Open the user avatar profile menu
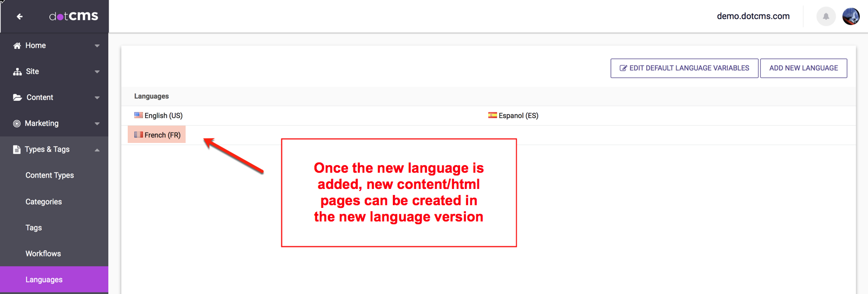The height and width of the screenshot is (294, 868). tap(851, 16)
